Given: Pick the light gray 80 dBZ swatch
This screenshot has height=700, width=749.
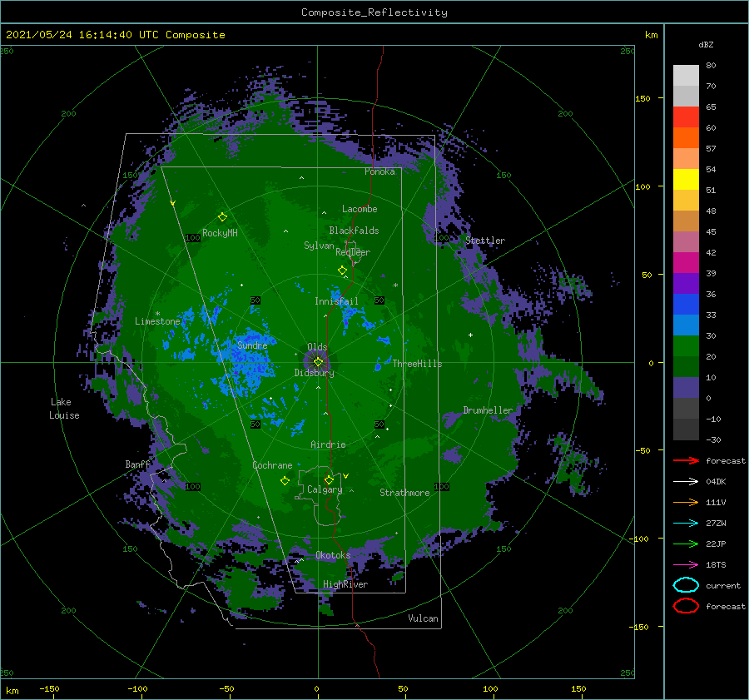Looking at the screenshot, I should [686, 76].
